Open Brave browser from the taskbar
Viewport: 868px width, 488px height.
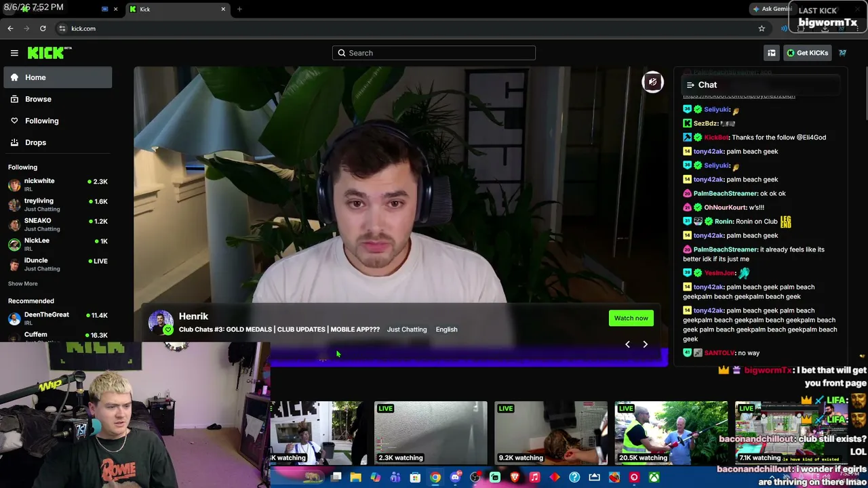click(515, 477)
